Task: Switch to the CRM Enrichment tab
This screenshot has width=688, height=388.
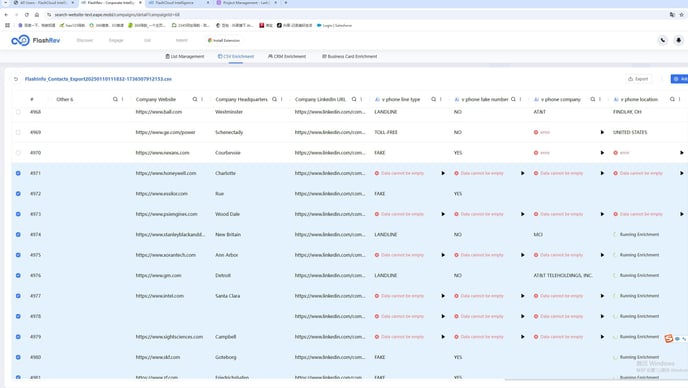Action: 287,57
